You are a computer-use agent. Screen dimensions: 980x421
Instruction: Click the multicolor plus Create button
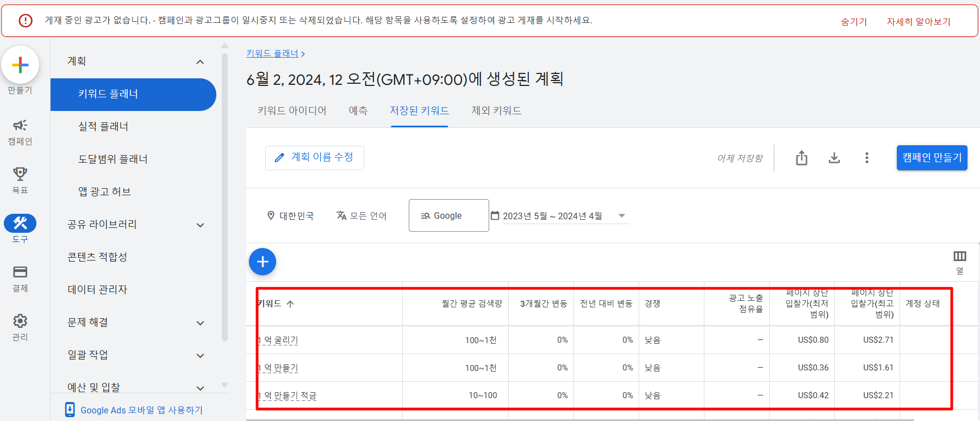[20, 65]
